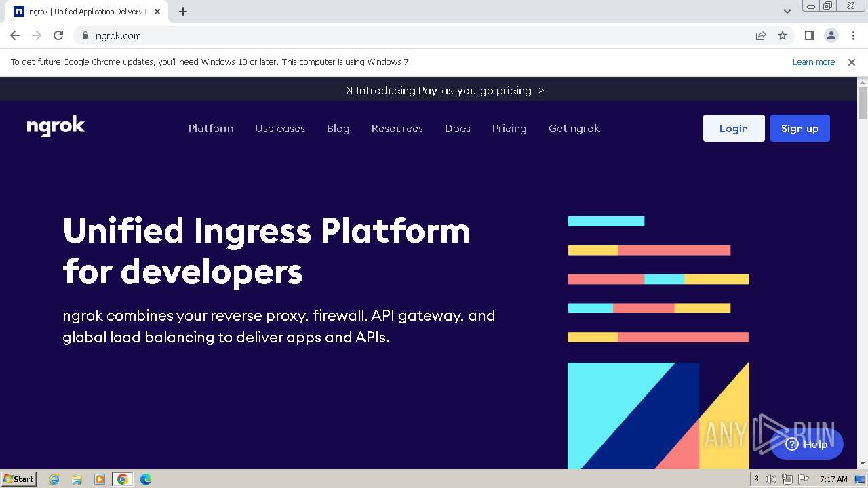The image size is (868, 488).
Task: Open the Platform menu
Action: 211,128
